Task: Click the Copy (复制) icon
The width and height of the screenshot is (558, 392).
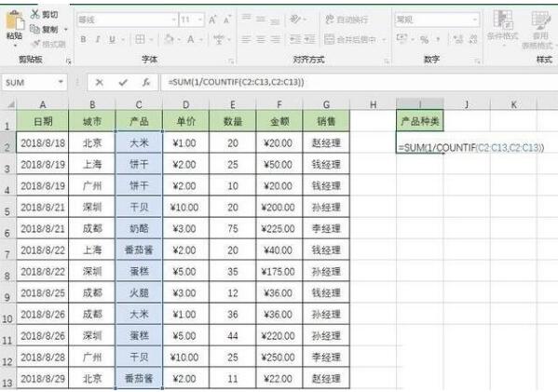Action: pos(34,29)
